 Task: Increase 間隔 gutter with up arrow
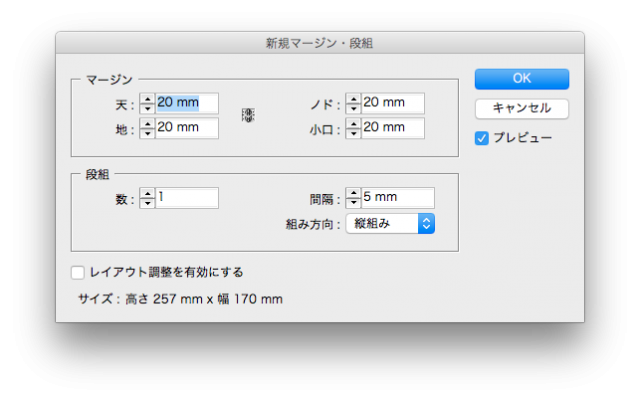(x=353, y=193)
